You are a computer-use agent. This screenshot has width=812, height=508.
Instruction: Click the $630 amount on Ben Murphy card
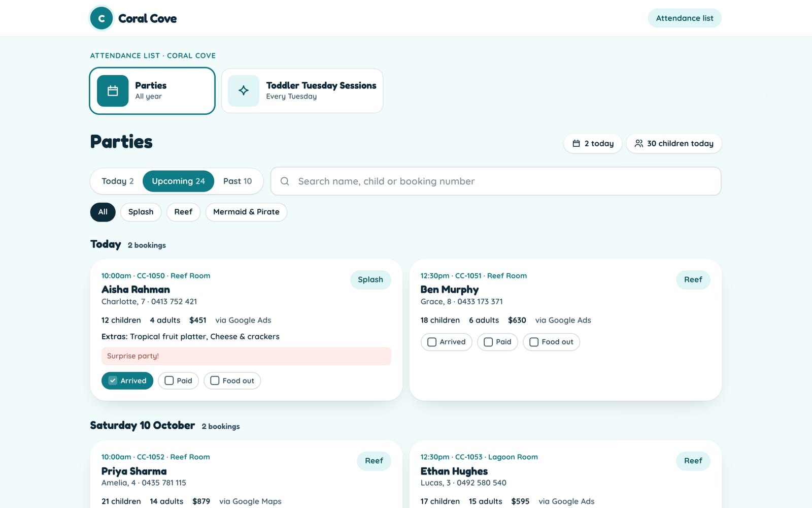click(x=517, y=320)
